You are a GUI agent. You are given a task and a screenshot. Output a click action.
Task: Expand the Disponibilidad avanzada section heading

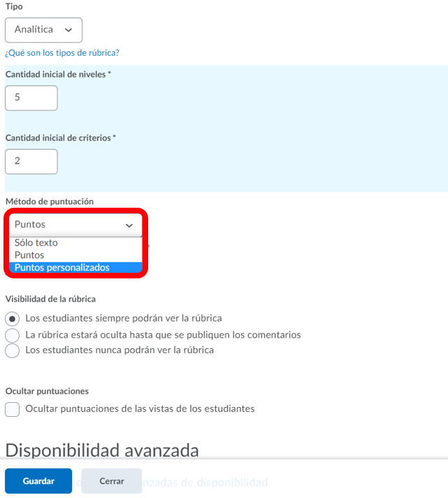pos(102,450)
